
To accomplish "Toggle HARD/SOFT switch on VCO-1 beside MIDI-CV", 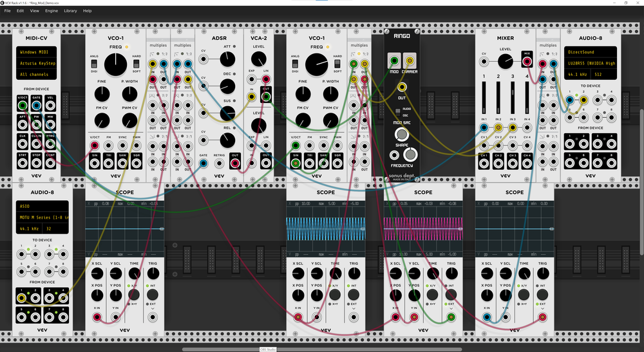I will tap(137, 64).
